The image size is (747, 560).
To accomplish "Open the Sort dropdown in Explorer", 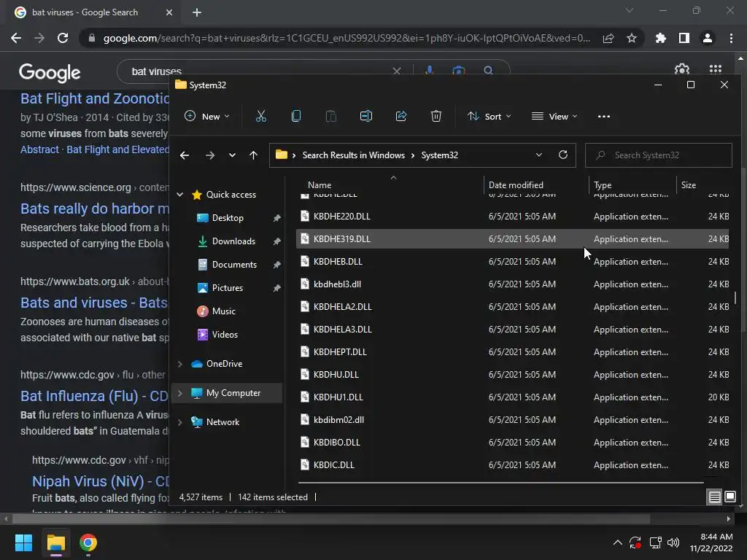I will (x=489, y=116).
